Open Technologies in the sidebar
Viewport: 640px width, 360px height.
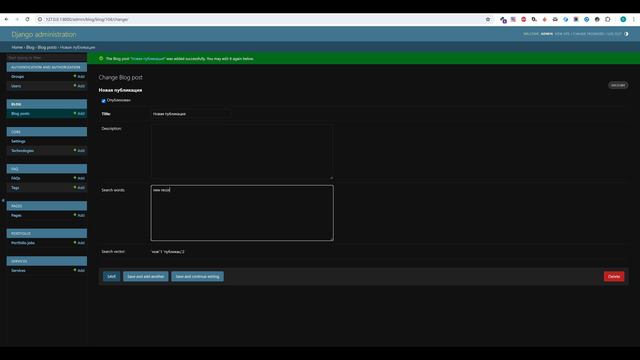click(x=22, y=151)
